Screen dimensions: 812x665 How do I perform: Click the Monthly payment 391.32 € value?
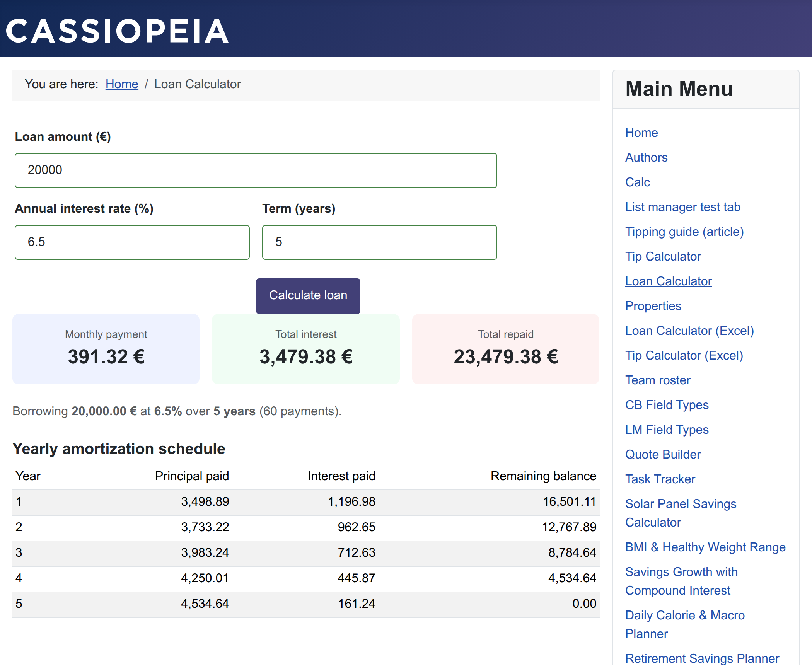click(x=106, y=356)
